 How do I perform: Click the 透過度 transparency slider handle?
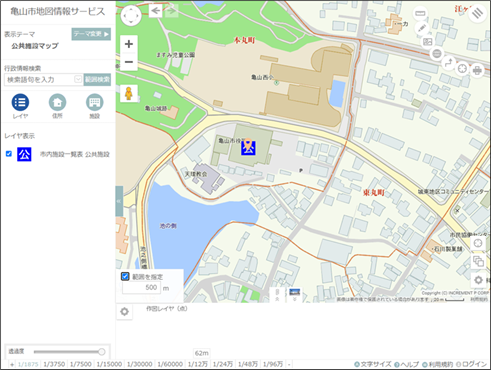click(102, 352)
